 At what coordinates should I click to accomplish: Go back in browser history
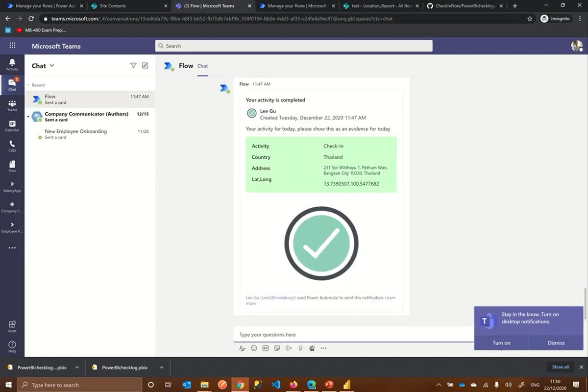pyautogui.click(x=8, y=19)
